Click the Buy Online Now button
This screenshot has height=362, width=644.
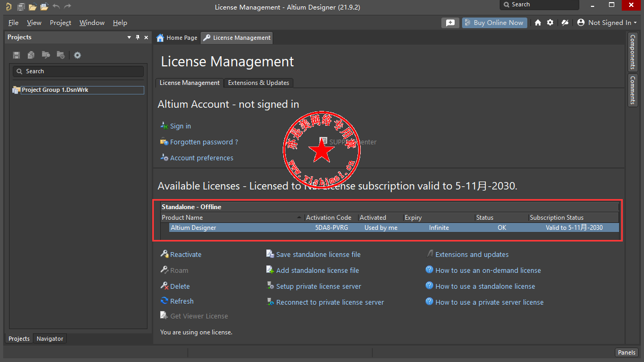click(494, 23)
